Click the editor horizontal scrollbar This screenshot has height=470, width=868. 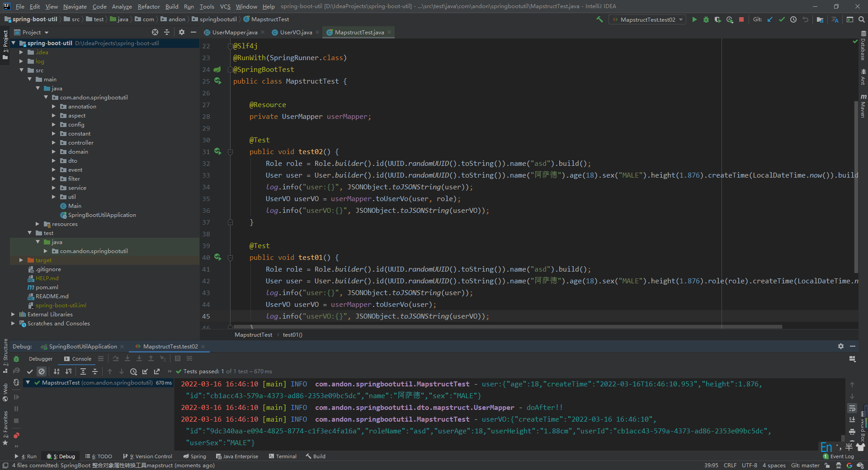(x=506, y=326)
